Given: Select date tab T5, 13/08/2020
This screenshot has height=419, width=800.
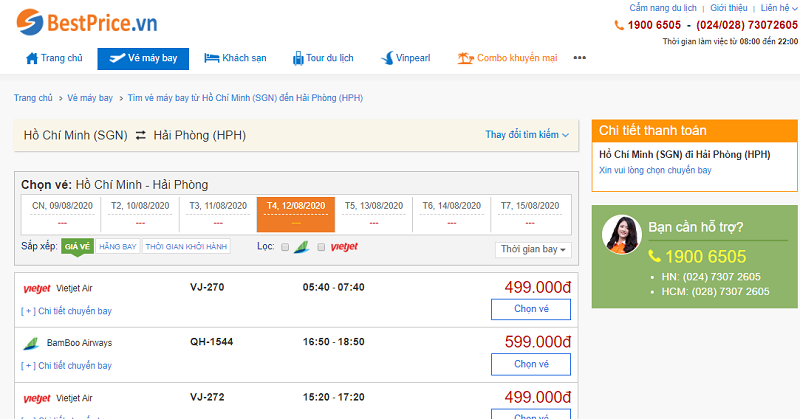Looking at the screenshot, I should pos(374,214).
